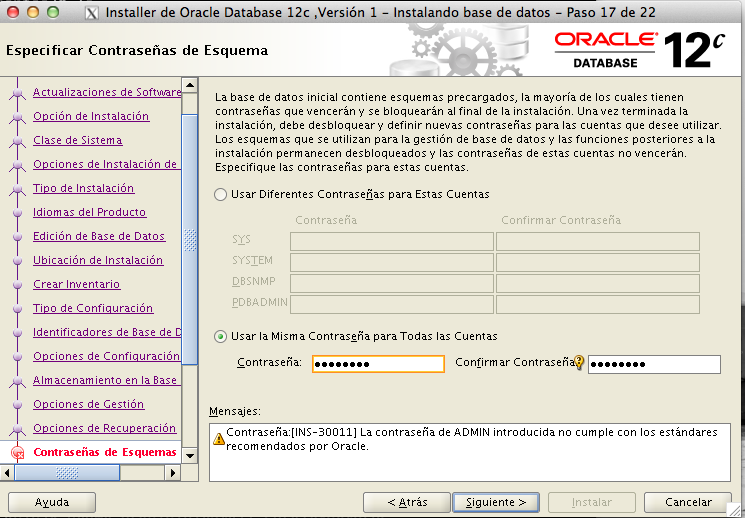
Task: Go to the Edición de Base de Datos step
Action: [99, 236]
